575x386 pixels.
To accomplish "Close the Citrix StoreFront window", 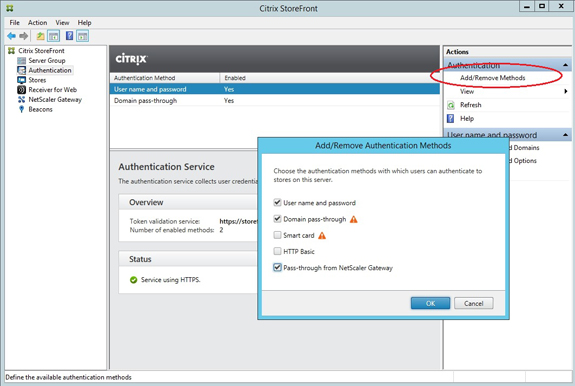I will pos(561,6).
